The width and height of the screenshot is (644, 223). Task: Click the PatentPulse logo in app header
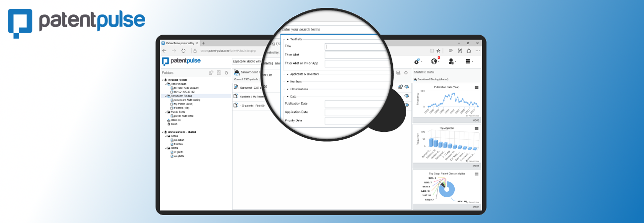(181, 61)
